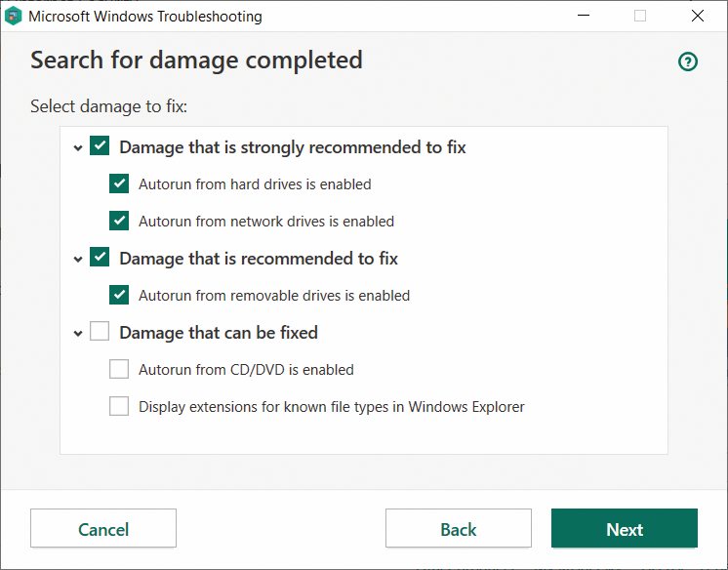Open the help question mark icon

coord(688,61)
